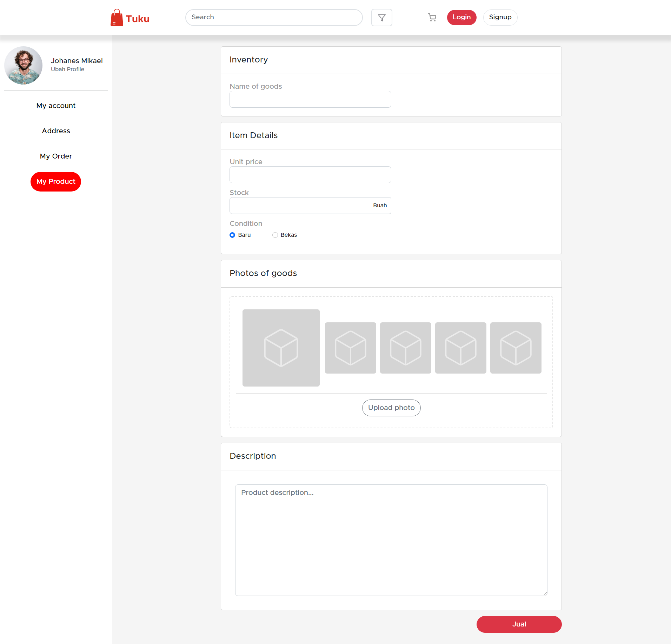Open the Address sidebar section
671x644 pixels.
tap(56, 131)
